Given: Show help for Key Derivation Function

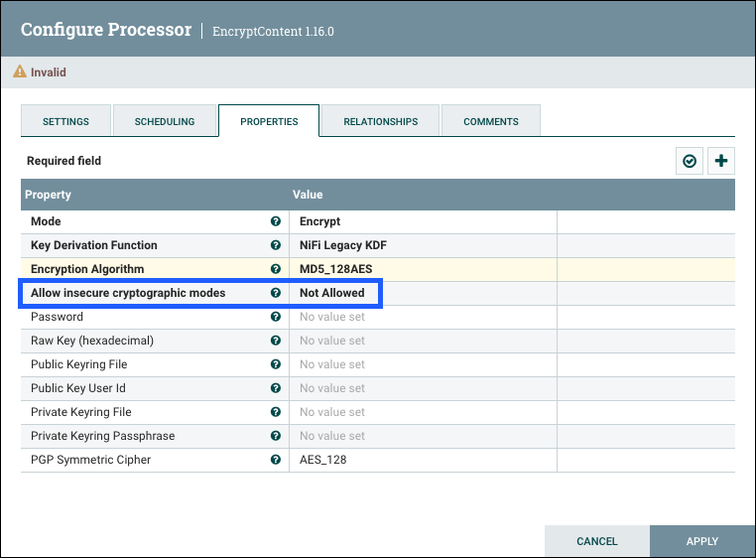Looking at the screenshot, I should pos(276,245).
